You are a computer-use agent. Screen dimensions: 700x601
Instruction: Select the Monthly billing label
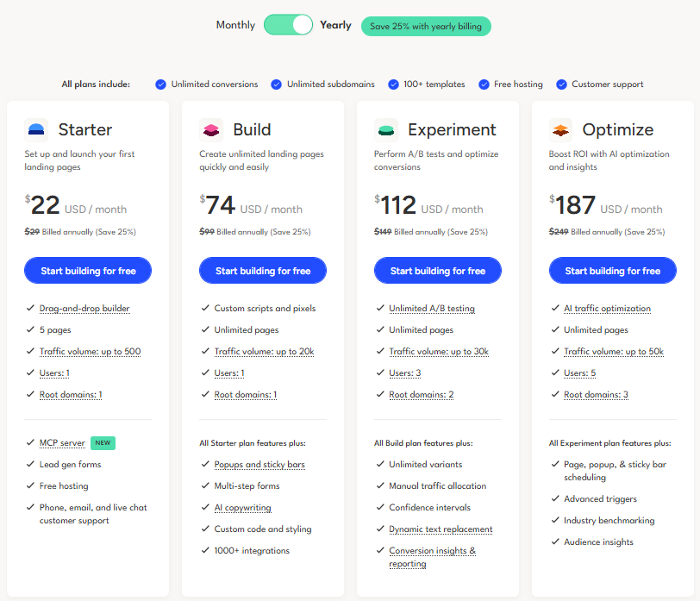[x=235, y=25]
